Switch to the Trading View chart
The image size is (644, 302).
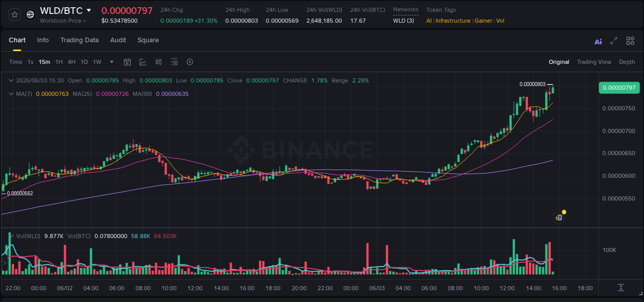tap(594, 62)
